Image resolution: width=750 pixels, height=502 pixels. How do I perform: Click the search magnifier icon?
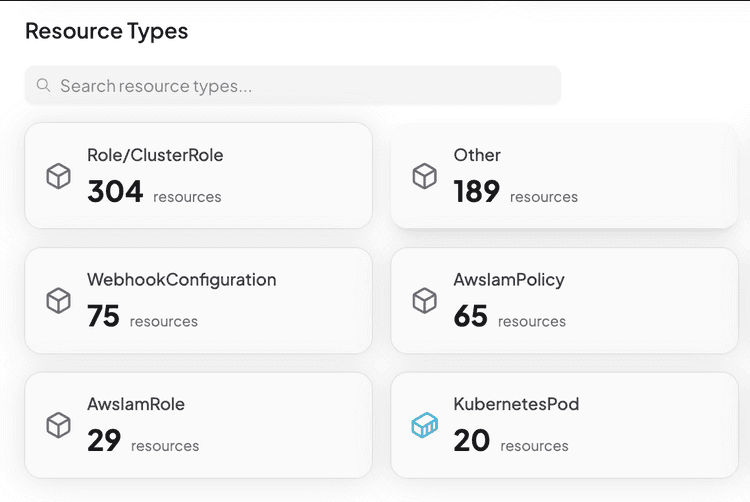(44, 86)
